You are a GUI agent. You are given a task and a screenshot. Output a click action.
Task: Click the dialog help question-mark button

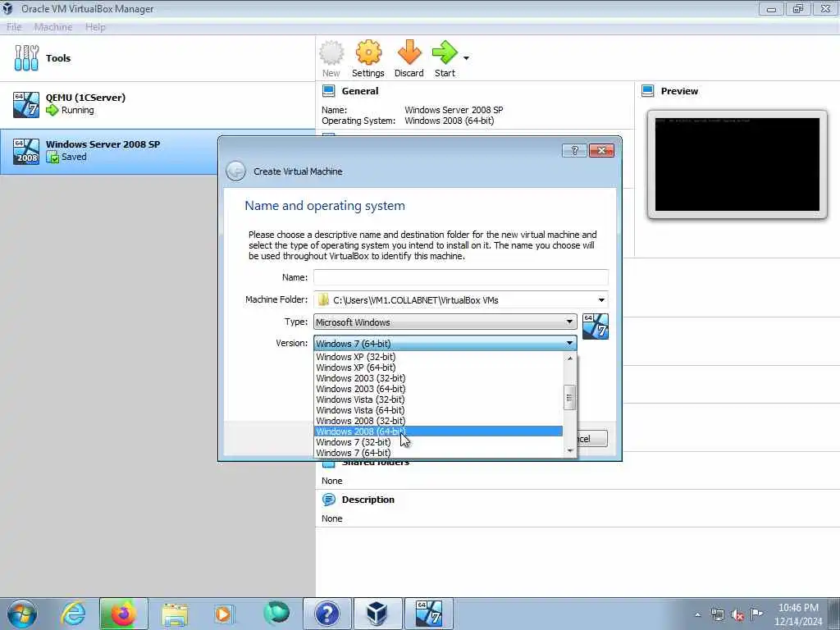coord(574,151)
